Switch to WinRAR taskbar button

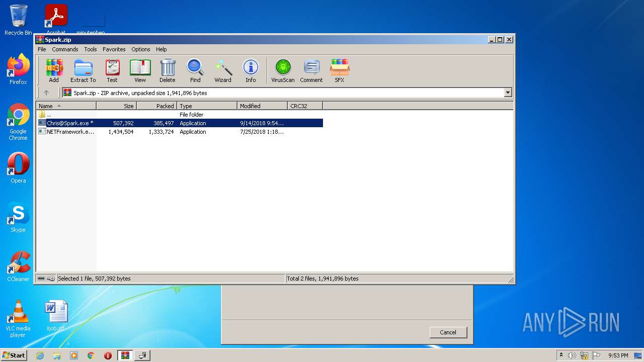(x=125, y=355)
